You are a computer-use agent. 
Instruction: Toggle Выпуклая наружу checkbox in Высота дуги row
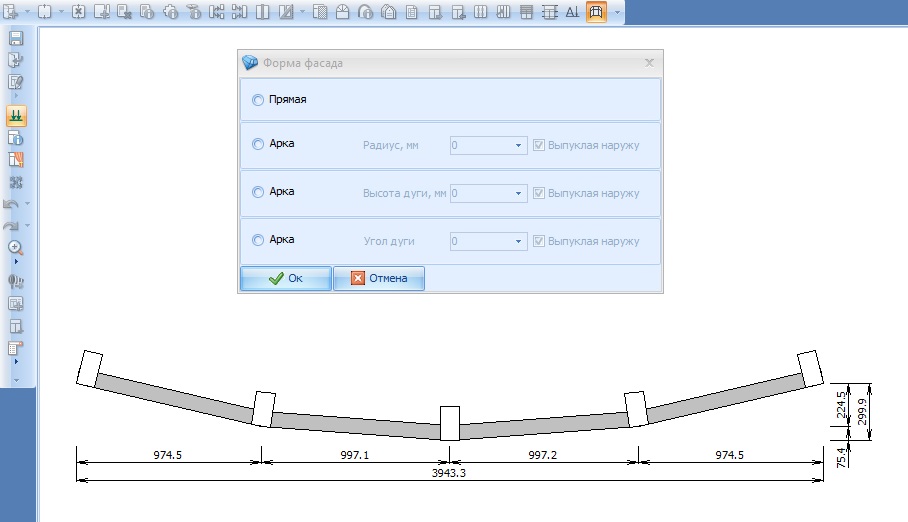click(539, 193)
